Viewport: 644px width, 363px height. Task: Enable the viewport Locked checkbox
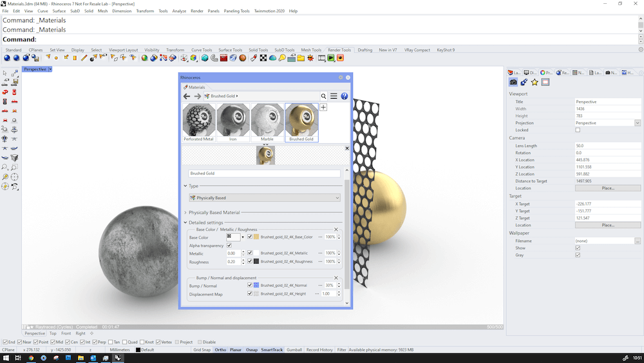coord(578,130)
